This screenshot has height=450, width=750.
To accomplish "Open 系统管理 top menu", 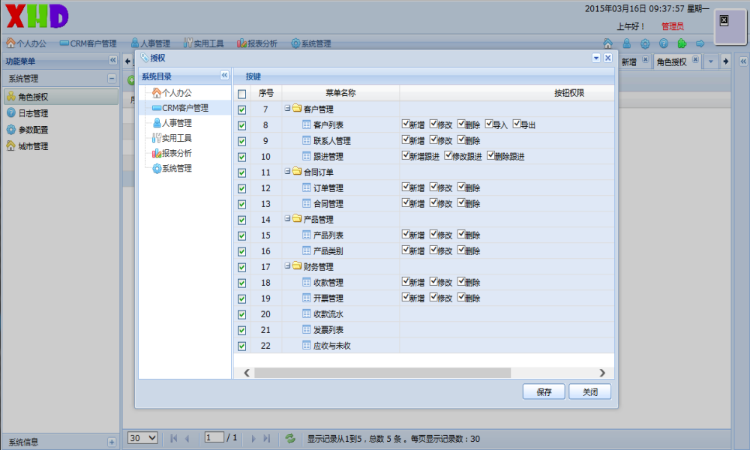I will (311, 44).
